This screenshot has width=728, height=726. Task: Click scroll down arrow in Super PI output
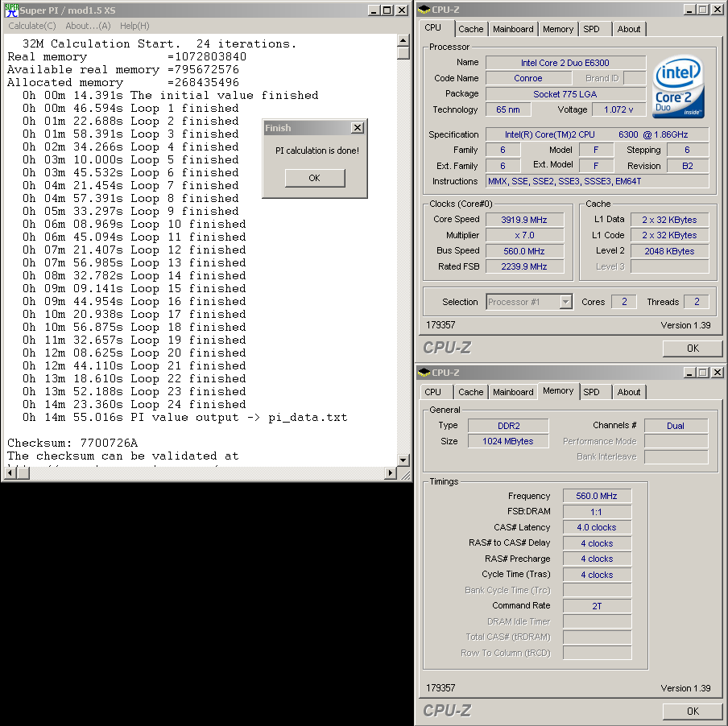[403, 460]
